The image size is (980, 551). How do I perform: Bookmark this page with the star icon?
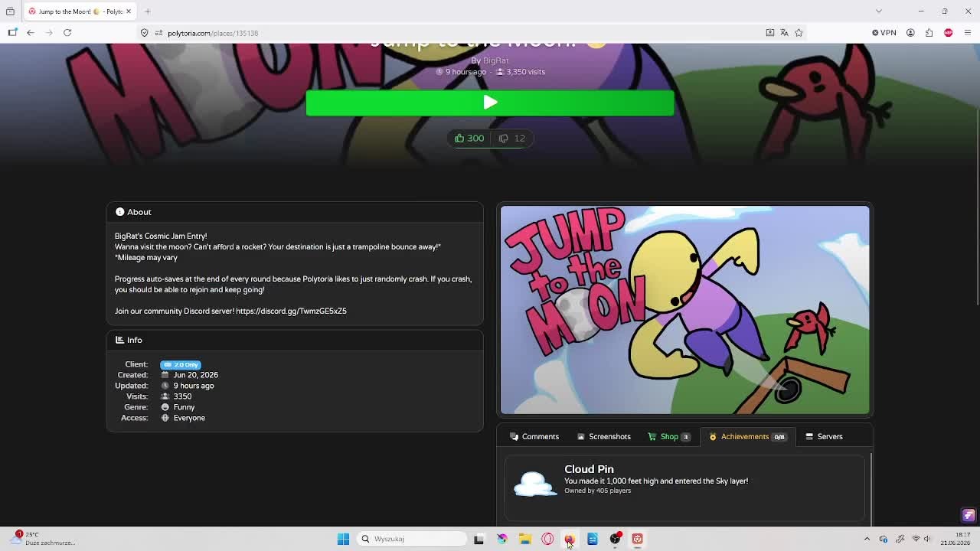click(x=799, y=33)
